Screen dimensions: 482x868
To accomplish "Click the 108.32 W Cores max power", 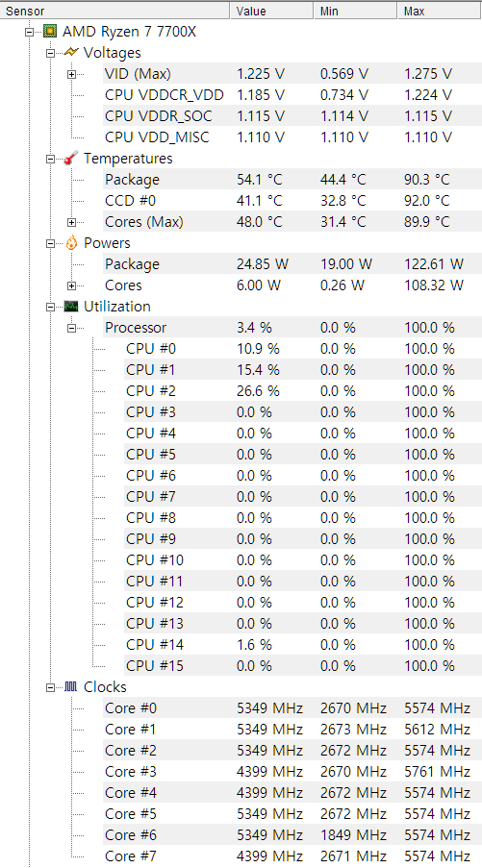I will (x=434, y=285).
